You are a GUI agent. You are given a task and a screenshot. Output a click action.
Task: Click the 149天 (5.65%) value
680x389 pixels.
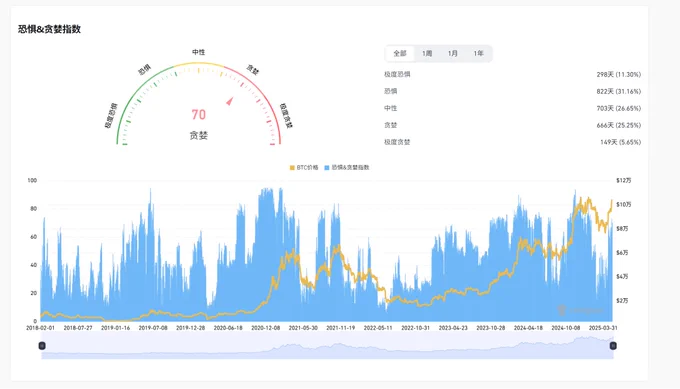(621, 142)
